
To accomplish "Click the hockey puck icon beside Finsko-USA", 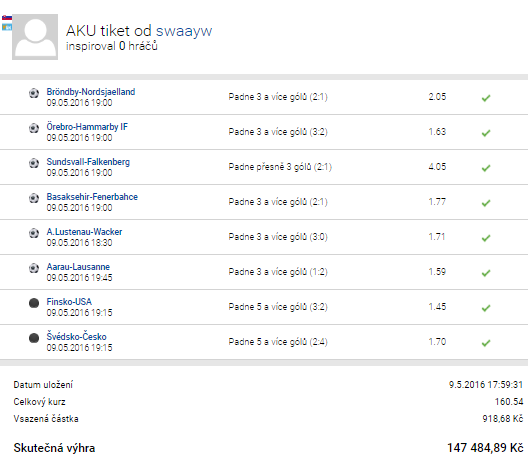I will click(34, 303).
